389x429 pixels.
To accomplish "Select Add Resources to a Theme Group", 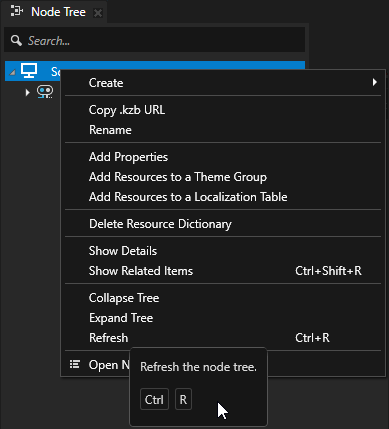I will click(x=223, y=177).
